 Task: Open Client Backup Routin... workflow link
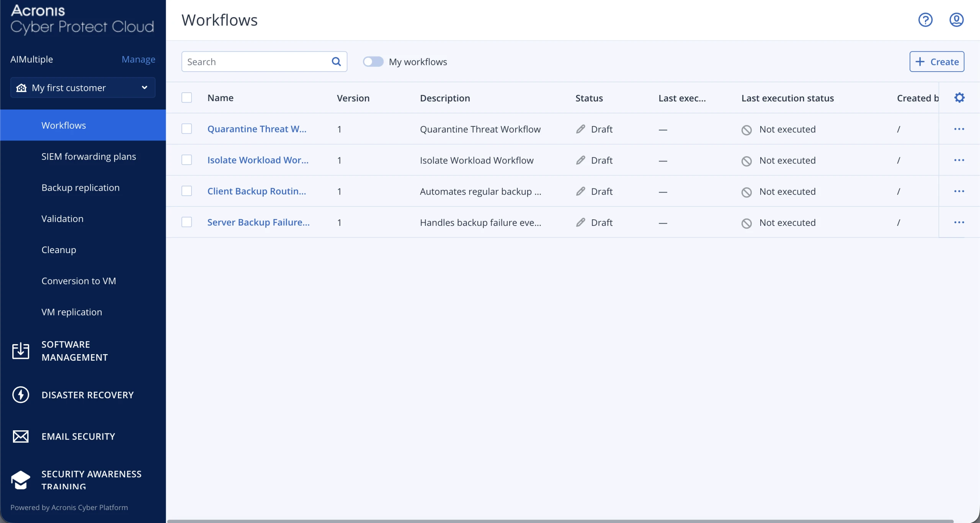(x=256, y=191)
